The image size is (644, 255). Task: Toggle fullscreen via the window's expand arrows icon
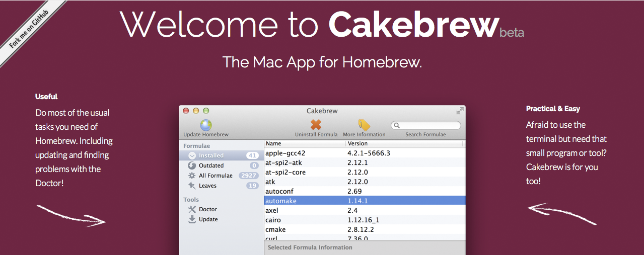(x=460, y=111)
